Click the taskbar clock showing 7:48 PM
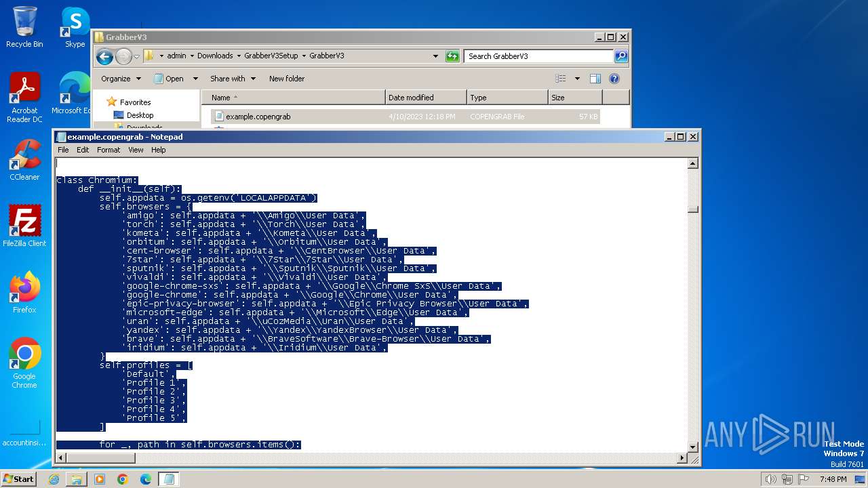 [833, 479]
